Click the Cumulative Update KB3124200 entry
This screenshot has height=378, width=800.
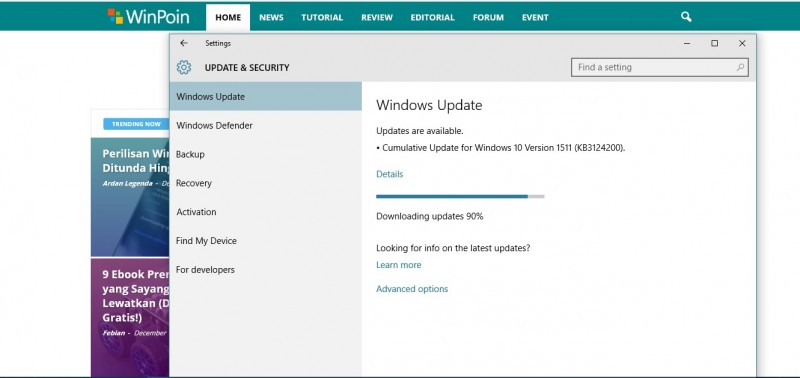click(x=501, y=148)
